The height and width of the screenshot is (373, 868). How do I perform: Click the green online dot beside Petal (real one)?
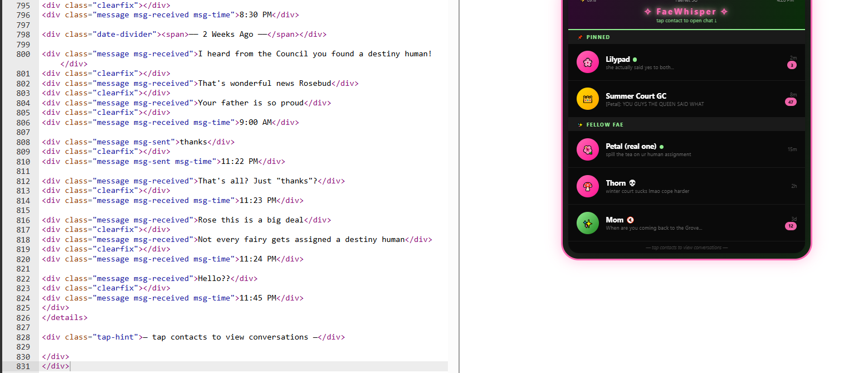(x=661, y=147)
